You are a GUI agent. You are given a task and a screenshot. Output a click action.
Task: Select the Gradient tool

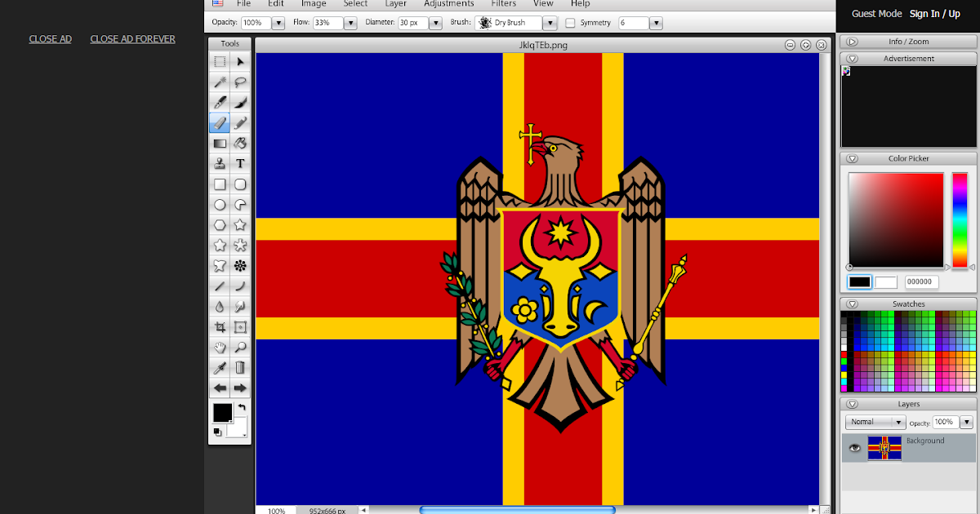click(220, 143)
